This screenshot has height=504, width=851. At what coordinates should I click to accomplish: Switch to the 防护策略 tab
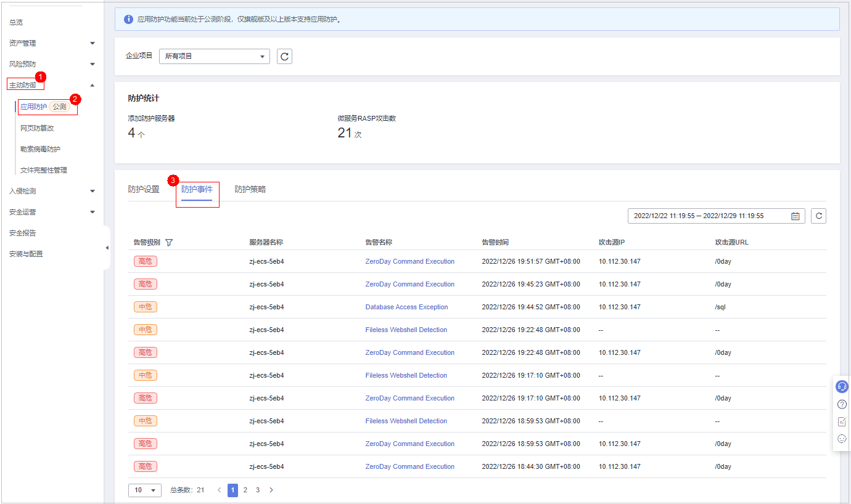250,189
